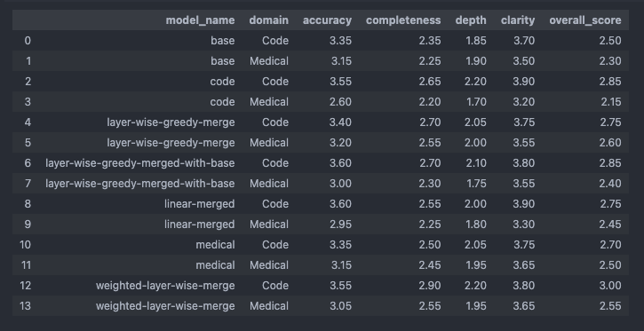Click clarity value 3.90 in row 8

(523, 204)
